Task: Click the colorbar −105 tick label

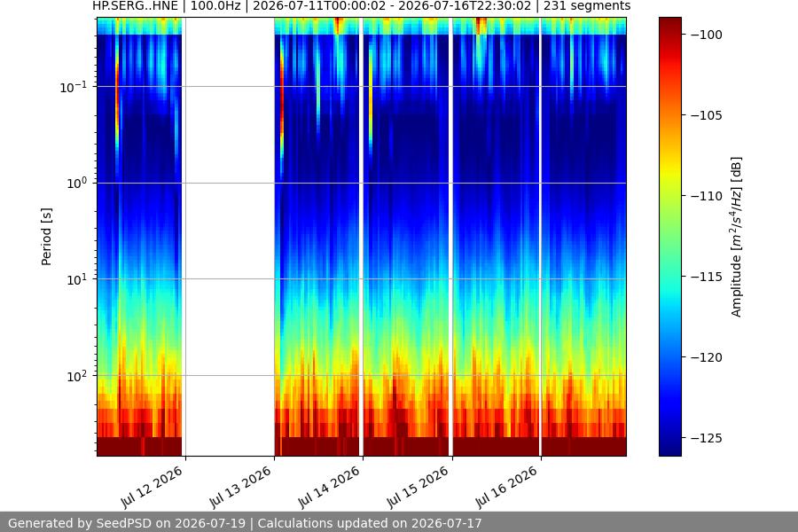Action: (706, 115)
